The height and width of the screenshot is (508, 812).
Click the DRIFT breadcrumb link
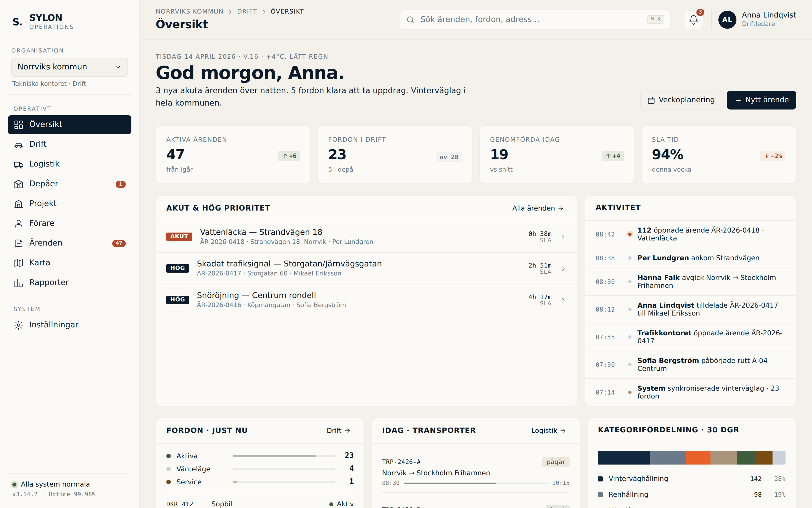(x=247, y=11)
